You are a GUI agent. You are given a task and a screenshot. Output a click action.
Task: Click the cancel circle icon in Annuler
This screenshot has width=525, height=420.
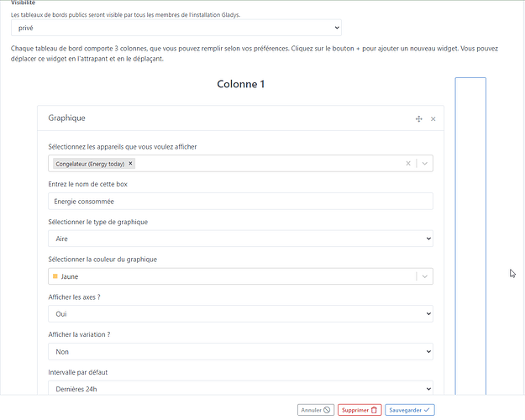pyautogui.click(x=327, y=410)
